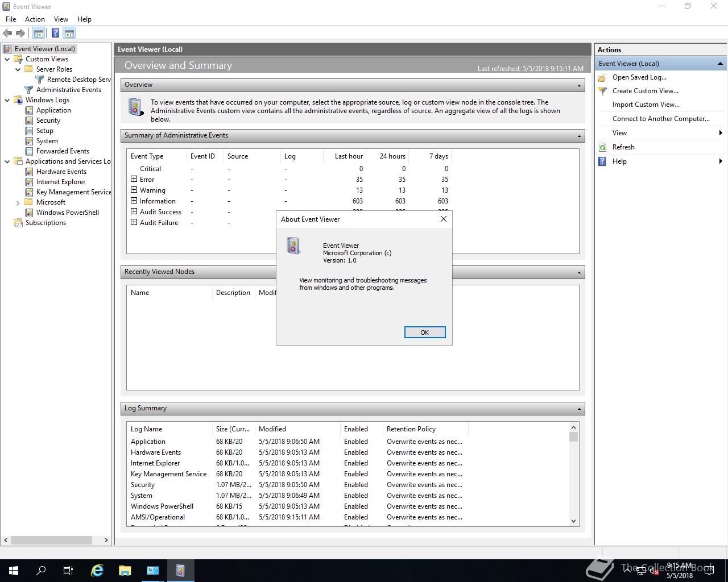
Task: Click Log Name column header
Action: 169,429
